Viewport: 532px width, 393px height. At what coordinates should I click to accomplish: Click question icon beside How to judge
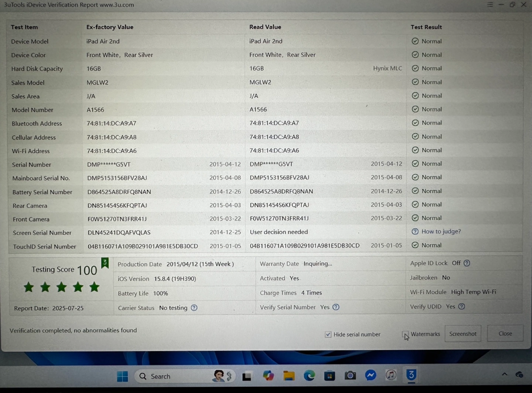(x=415, y=231)
